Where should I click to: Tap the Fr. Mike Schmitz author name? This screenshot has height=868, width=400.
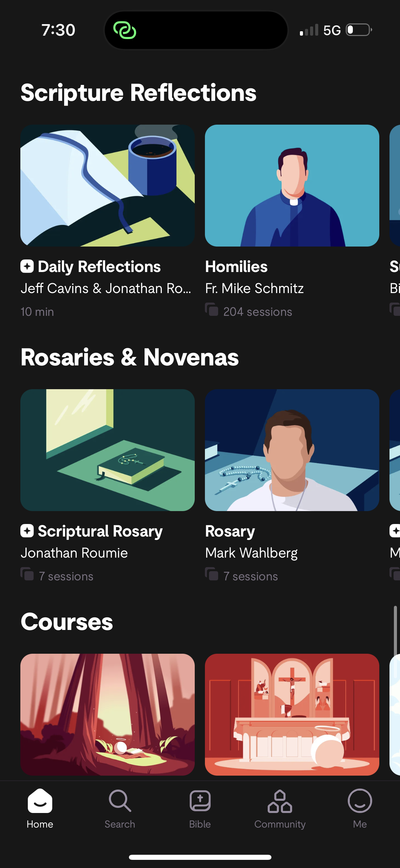point(254,288)
